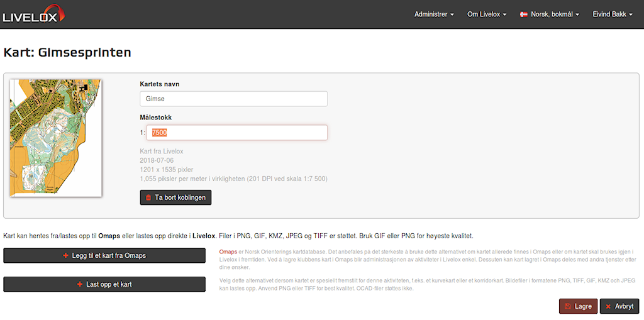The width and height of the screenshot is (644, 320).
Task: Click the text 1201 x 1535 pixler
Action: click(166, 170)
